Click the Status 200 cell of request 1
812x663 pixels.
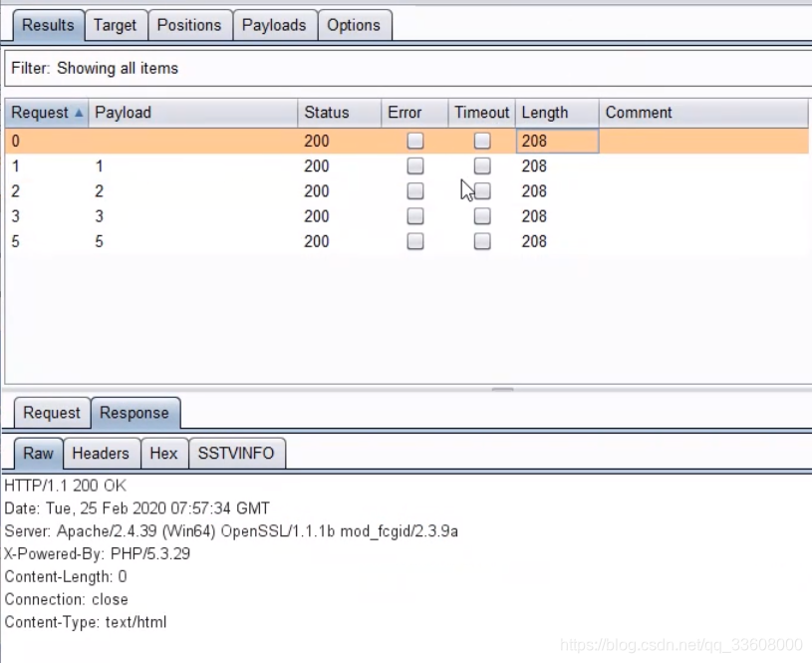point(339,166)
